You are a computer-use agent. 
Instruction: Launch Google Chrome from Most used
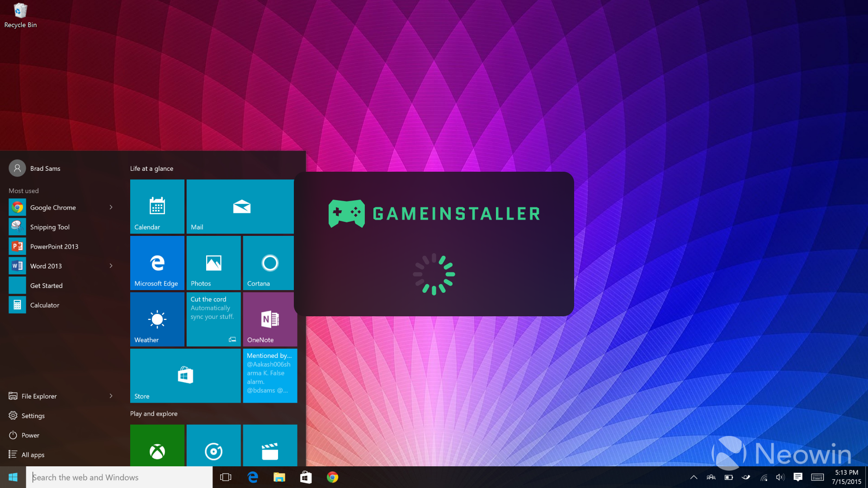tap(53, 207)
